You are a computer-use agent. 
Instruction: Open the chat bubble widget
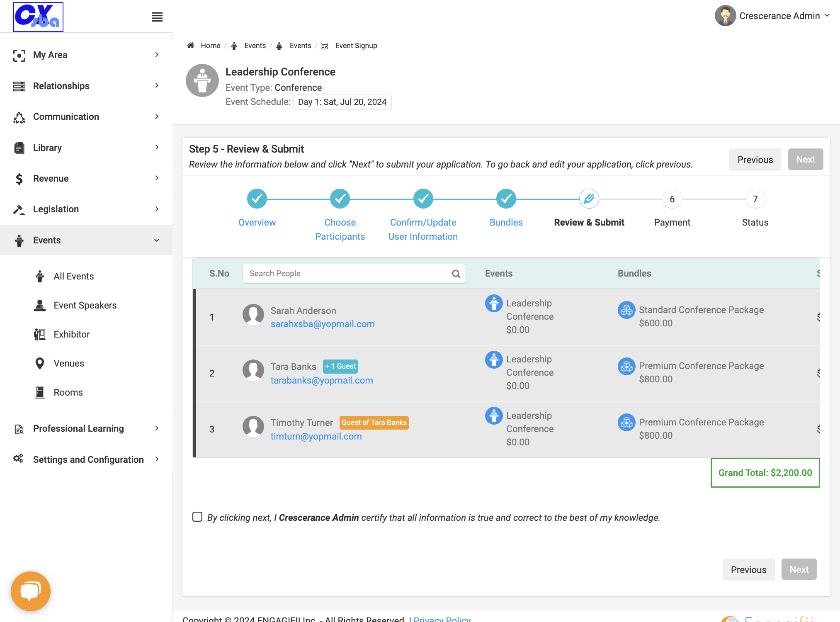click(31, 591)
